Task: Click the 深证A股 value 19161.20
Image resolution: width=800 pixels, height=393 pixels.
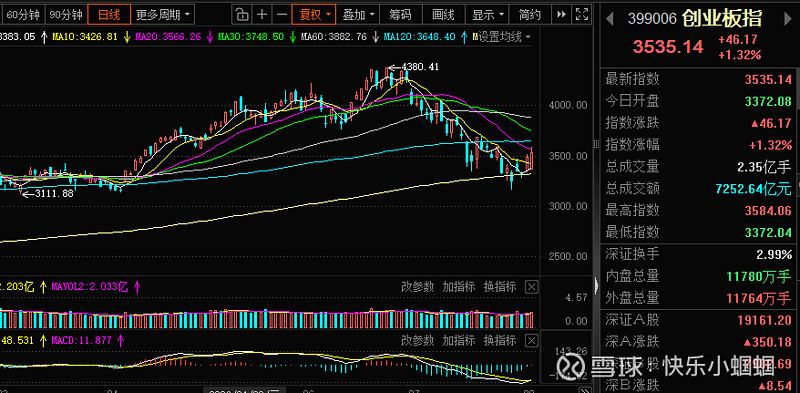Action: tap(765, 321)
